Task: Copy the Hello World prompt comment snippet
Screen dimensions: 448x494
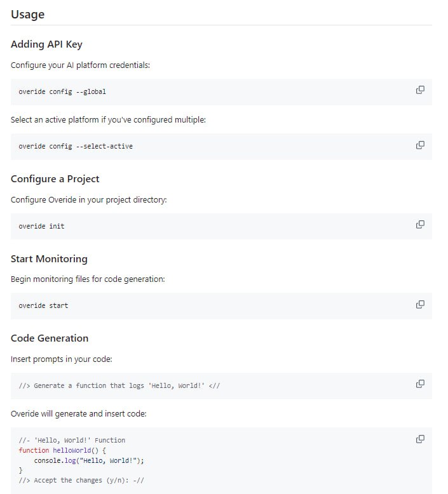Action: 419,384
